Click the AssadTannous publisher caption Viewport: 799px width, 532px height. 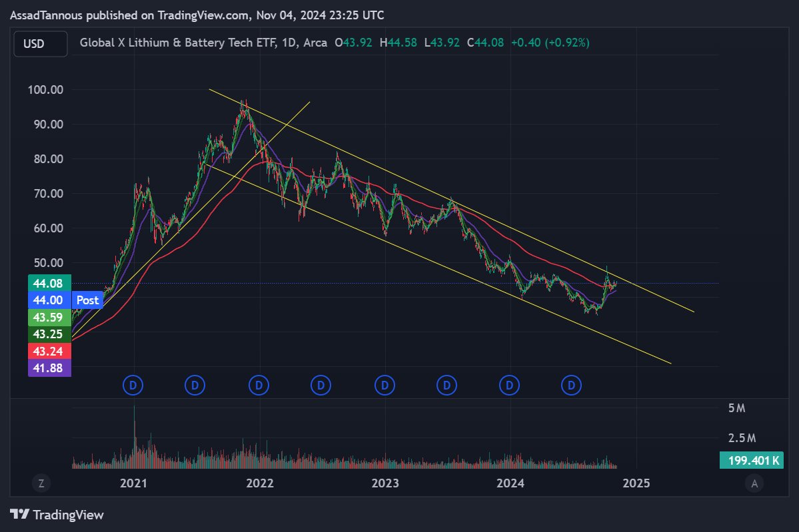click(x=197, y=15)
